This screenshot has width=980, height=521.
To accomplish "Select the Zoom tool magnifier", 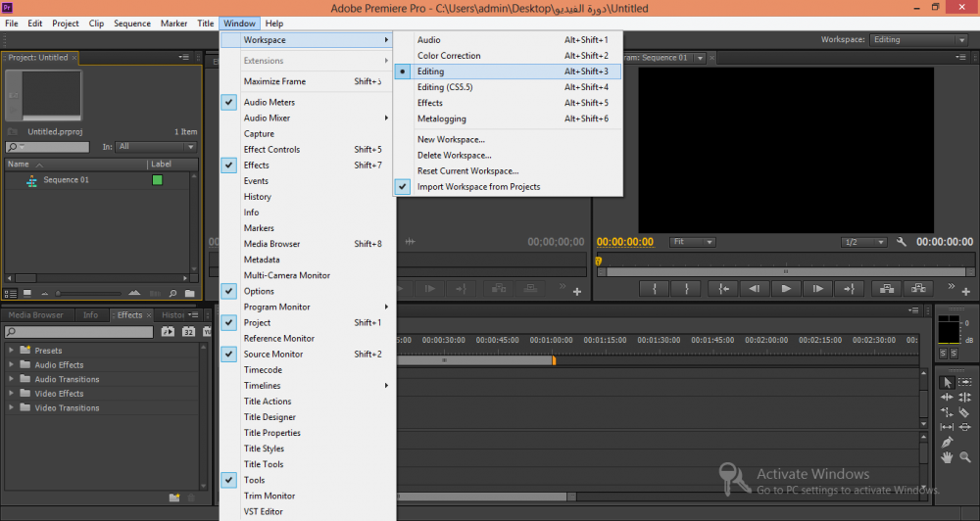I will [x=965, y=457].
